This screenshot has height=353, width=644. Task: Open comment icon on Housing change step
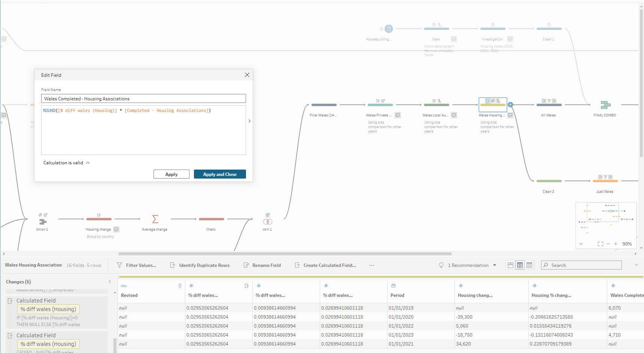[x=116, y=229]
